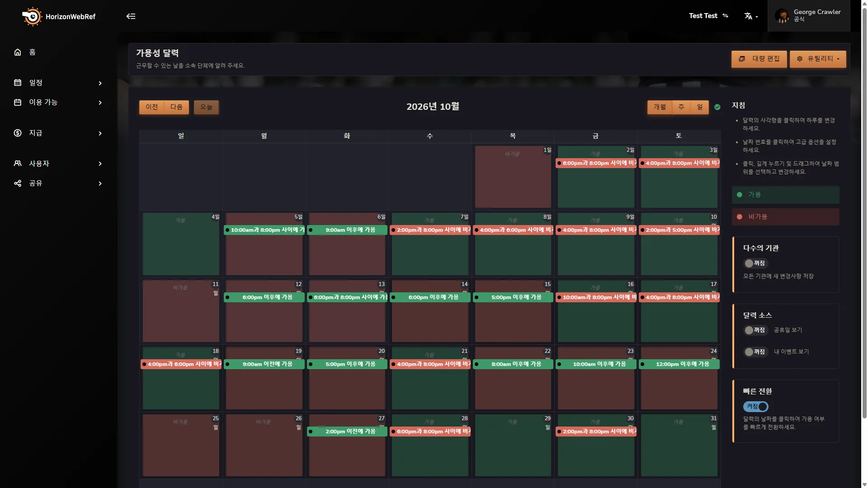
Task: Click the 이용 가능 calendar icon
Action: [18, 103]
